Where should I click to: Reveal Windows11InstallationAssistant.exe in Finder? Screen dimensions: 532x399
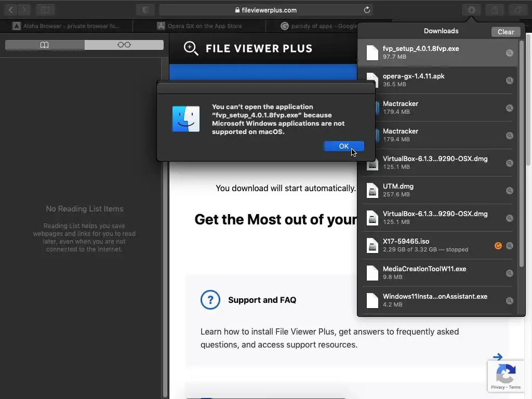click(x=509, y=301)
